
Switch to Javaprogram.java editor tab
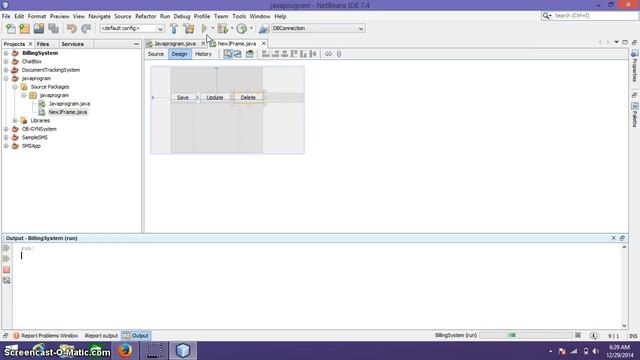tap(175, 44)
